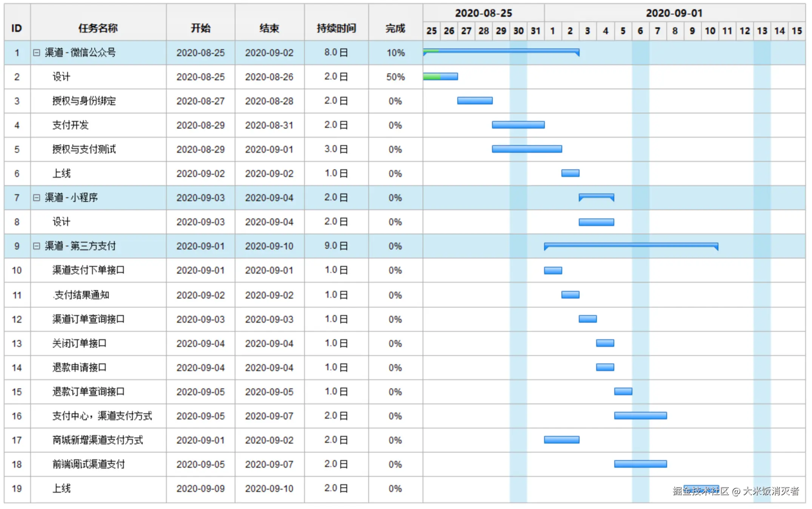Select the 前端调试渠道支付 Gantt bar
This screenshot has width=812, height=509.
coord(640,464)
